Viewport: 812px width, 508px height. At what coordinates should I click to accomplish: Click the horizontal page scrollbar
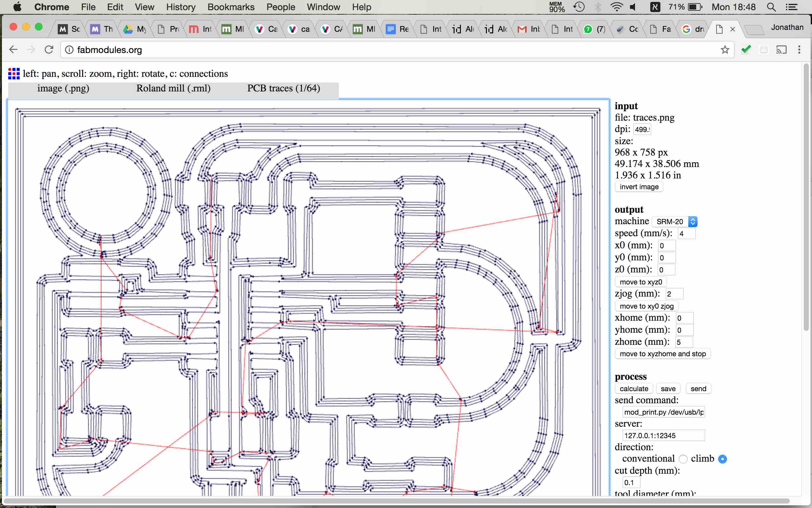pyautogui.click(x=396, y=501)
